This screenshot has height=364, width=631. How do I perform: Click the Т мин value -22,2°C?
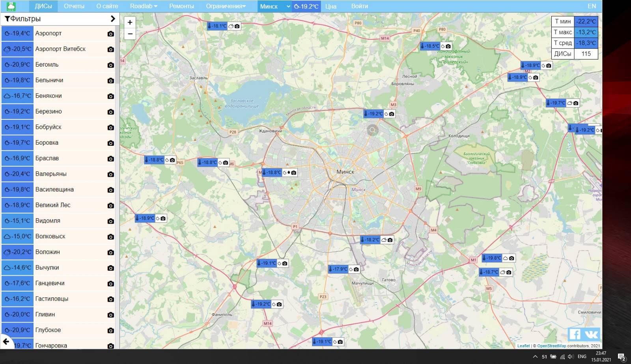coord(586,22)
